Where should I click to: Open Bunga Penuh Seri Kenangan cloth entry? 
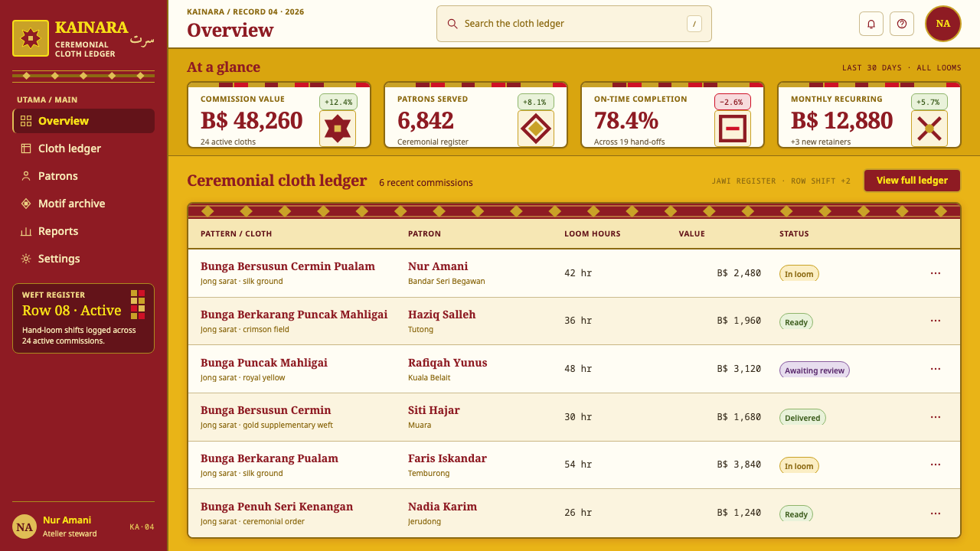coord(276,507)
